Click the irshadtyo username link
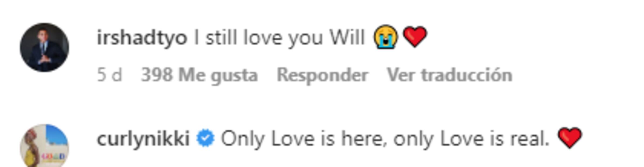The height and width of the screenshot is (167, 644). pos(142,38)
